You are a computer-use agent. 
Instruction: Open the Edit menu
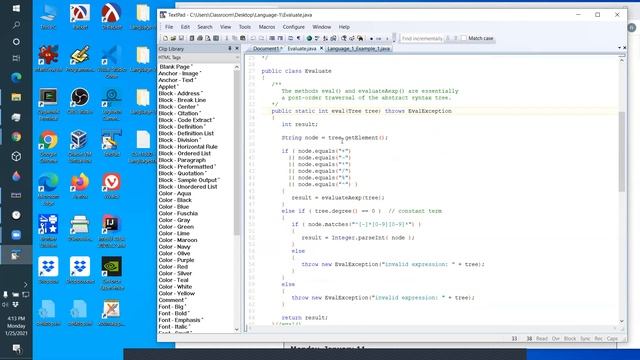point(185,27)
